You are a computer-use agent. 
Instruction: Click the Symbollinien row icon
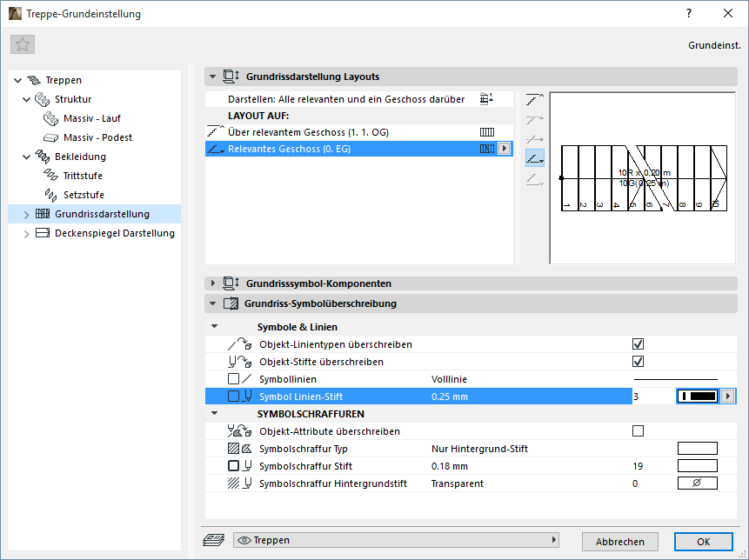[239, 379]
